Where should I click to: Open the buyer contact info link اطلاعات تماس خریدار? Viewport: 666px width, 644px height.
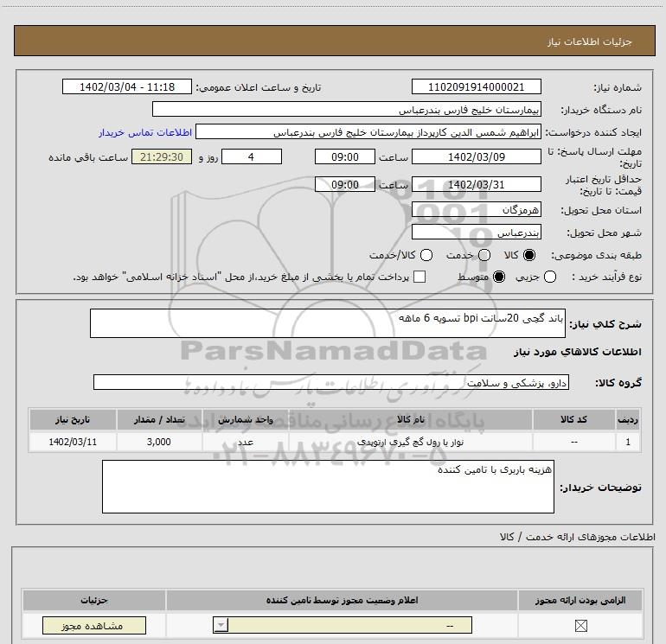tap(145, 132)
